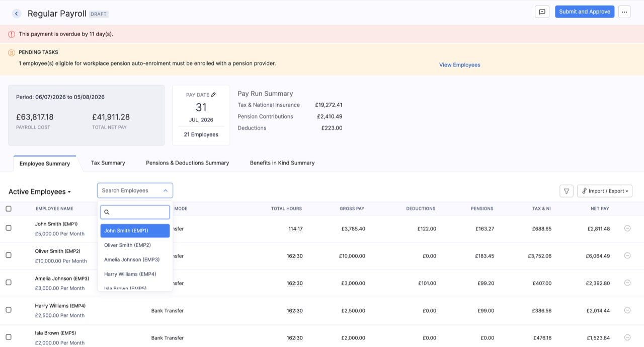Click the Gross Pay column header
The width and height of the screenshot is (644, 347).
[x=352, y=209]
